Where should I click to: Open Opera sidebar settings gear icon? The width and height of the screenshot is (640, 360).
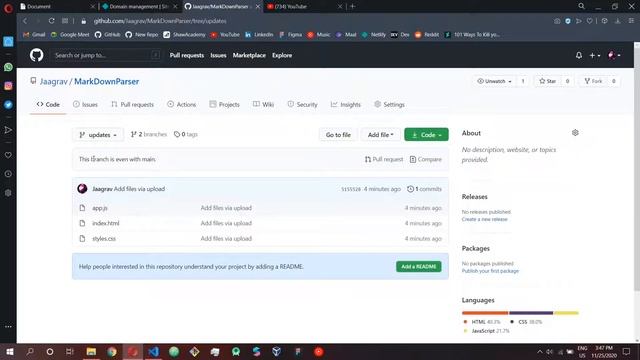click(x=8, y=193)
